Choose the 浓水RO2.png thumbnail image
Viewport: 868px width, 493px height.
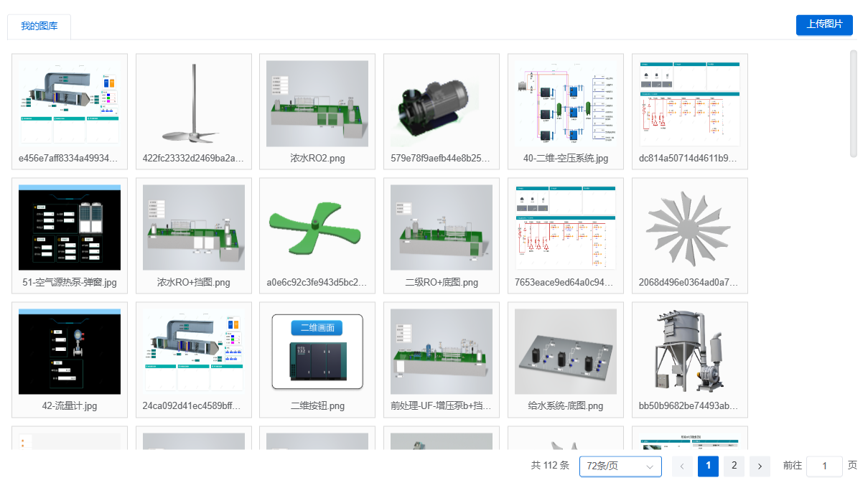(x=317, y=103)
